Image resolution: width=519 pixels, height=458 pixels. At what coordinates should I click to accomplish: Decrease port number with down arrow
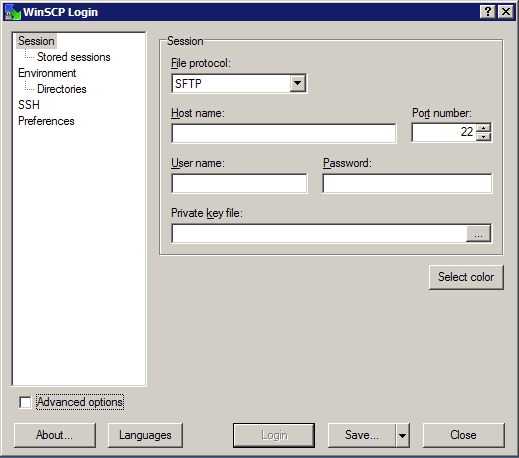[x=483, y=137]
